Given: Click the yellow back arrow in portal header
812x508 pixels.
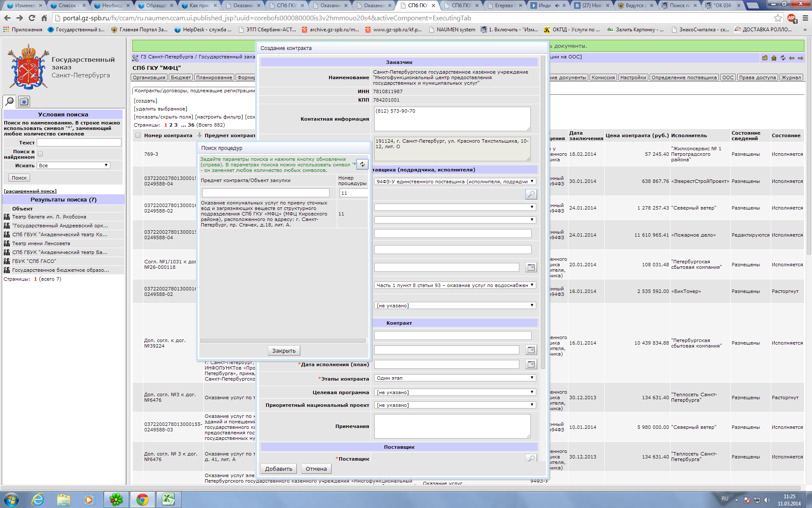Looking at the screenshot, I should [791, 58].
